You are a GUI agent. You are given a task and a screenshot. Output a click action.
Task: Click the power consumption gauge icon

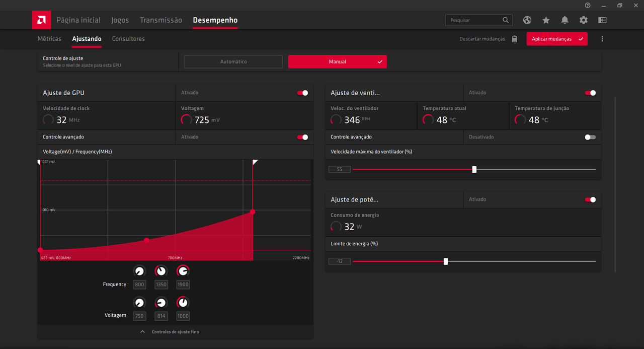[x=336, y=227]
